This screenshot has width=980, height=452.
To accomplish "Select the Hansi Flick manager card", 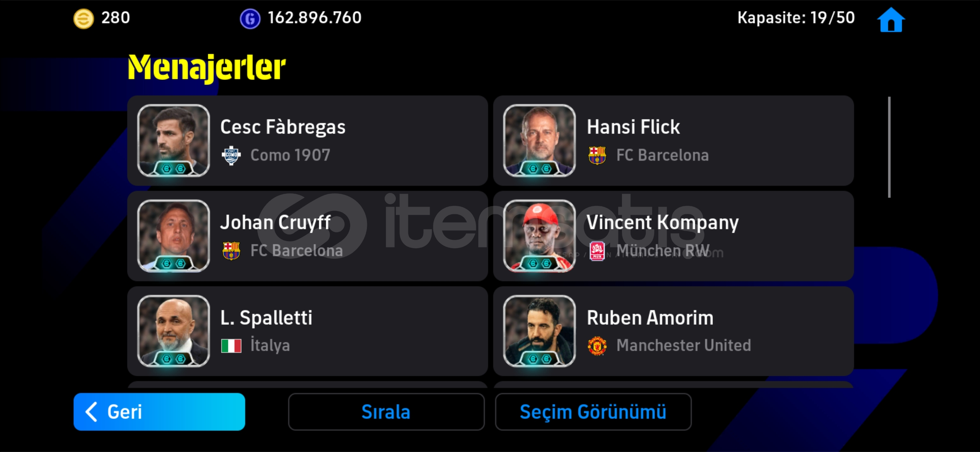I will [673, 141].
